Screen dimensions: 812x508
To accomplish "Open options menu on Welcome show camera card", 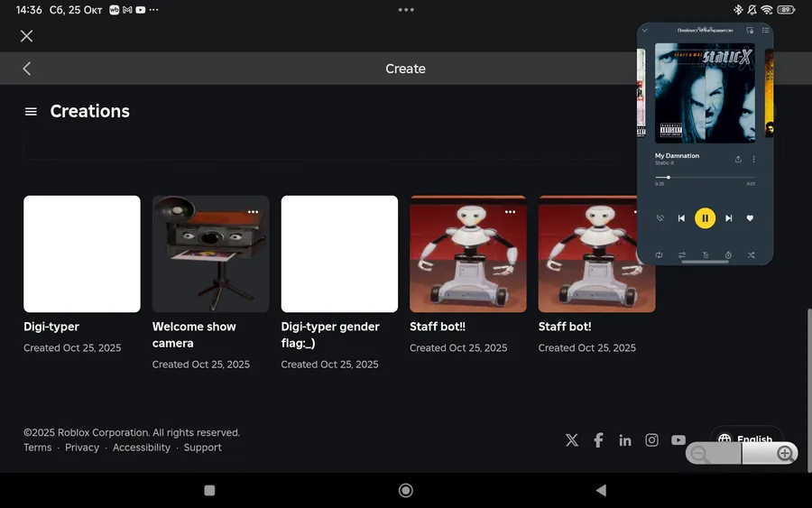I will coord(253,212).
